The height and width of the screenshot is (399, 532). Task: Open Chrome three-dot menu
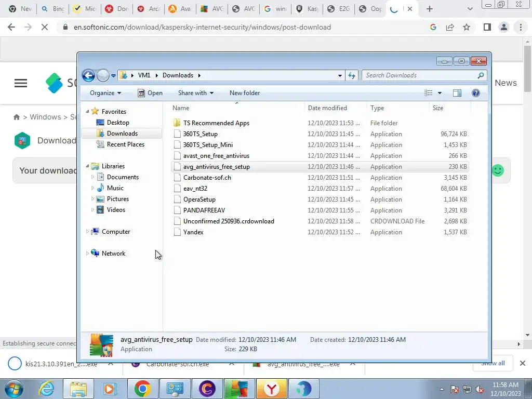point(521,27)
